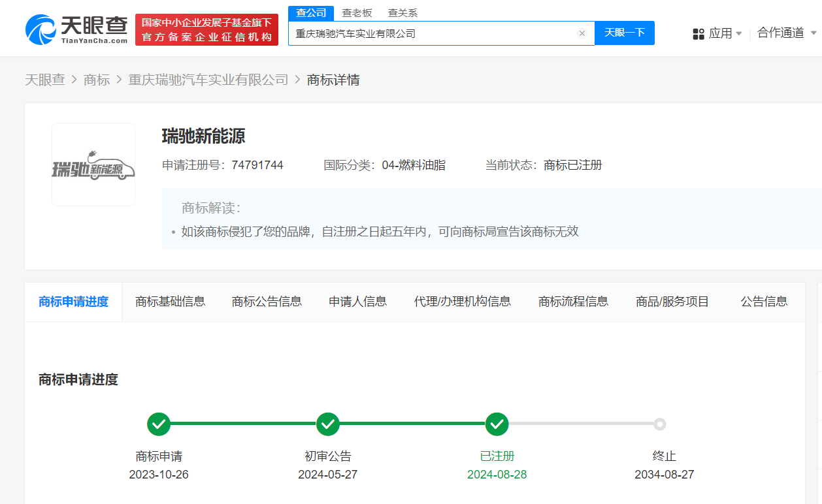Switch to the 查老板 search tab
This screenshot has width=822, height=504.
pyautogui.click(x=357, y=13)
